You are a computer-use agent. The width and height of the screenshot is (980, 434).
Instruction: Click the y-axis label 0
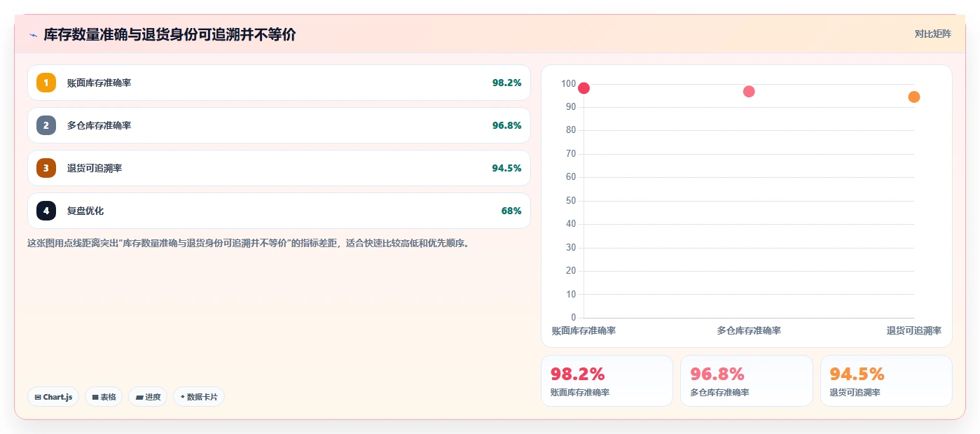point(573,318)
